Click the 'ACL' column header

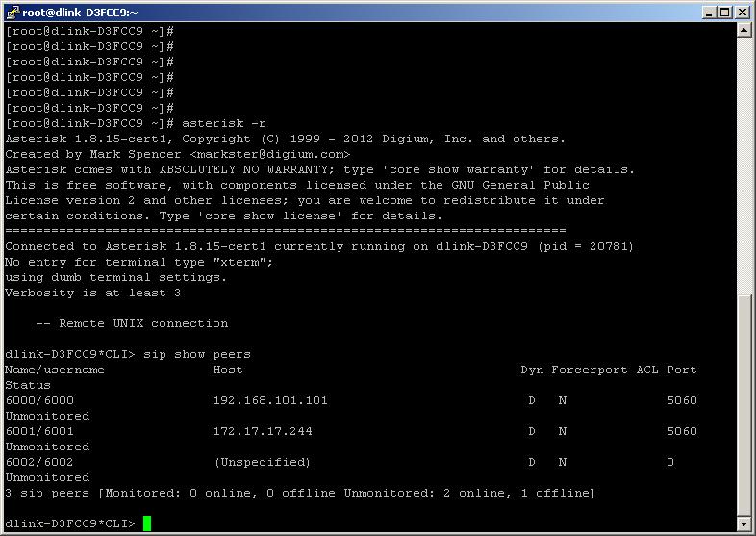647,370
